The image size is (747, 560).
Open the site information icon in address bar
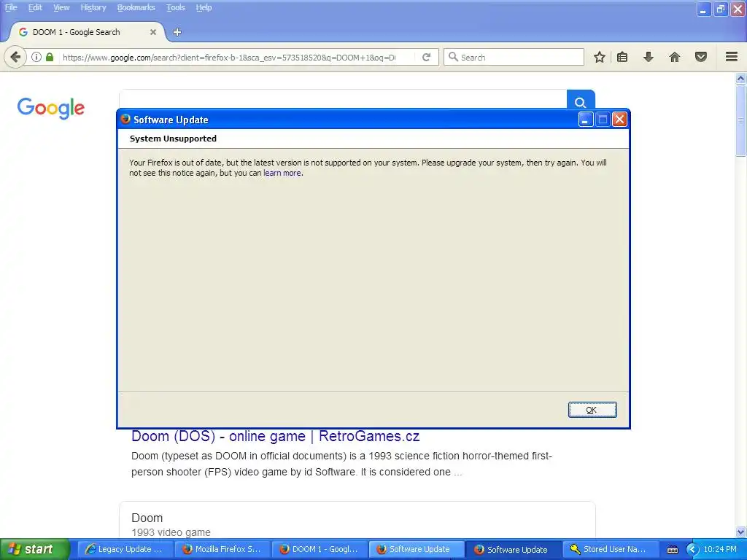pos(36,57)
